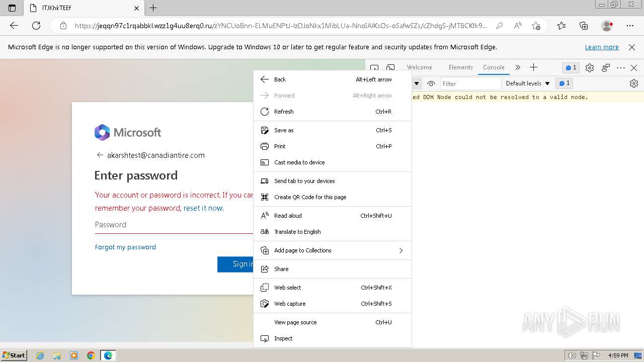Open the issues badge in the console toolbar
The width and height of the screenshot is (644, 362).
pos(565,83)
